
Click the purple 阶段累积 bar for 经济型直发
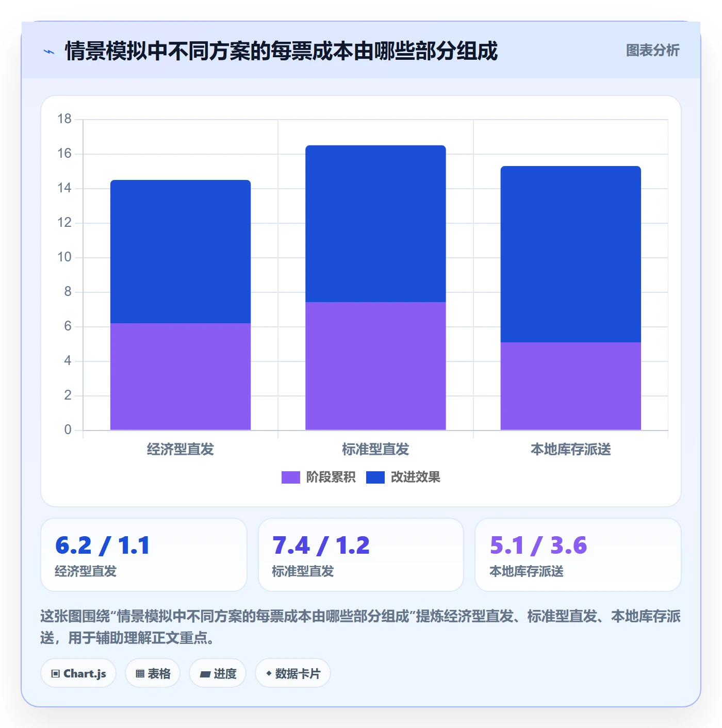180,376
